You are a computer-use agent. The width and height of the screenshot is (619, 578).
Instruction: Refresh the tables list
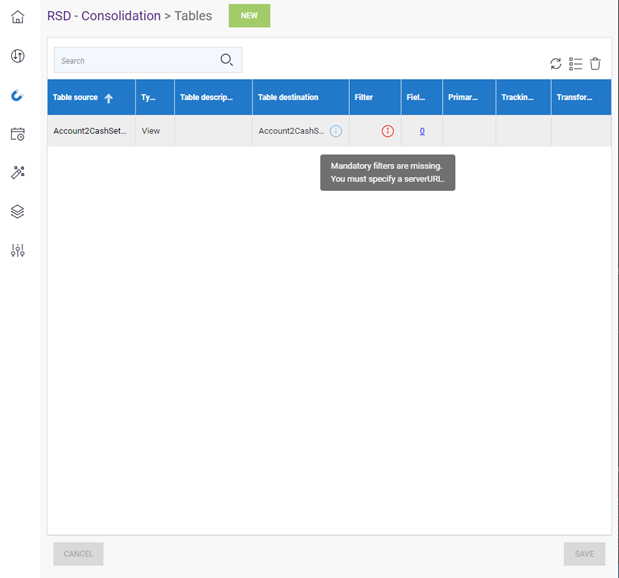(x=556, y=64)
